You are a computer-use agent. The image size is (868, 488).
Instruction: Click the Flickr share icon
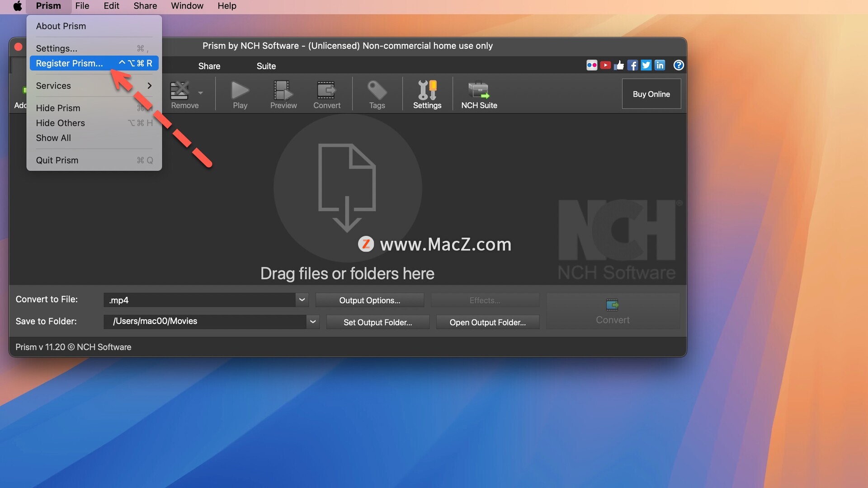point(592,65)
